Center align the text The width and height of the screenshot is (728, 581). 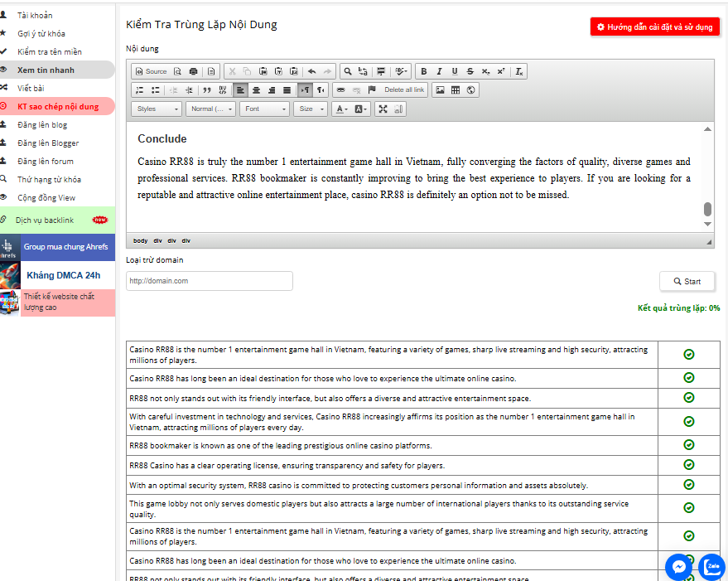click(x=256, y=90)
